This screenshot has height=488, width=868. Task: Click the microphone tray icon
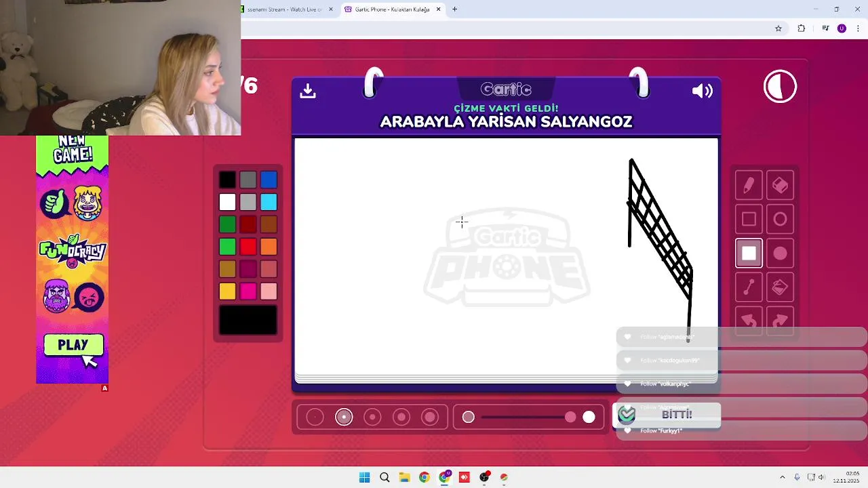pyautogui.click(x=797, y=477)
